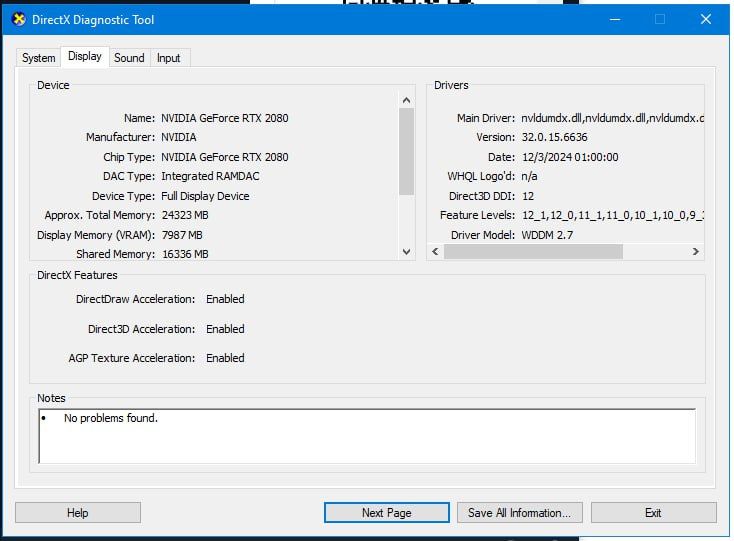The height and width of the screenshot is (541, 734).
Task: Click the Exit button
Action: click(x=653, y=513)
